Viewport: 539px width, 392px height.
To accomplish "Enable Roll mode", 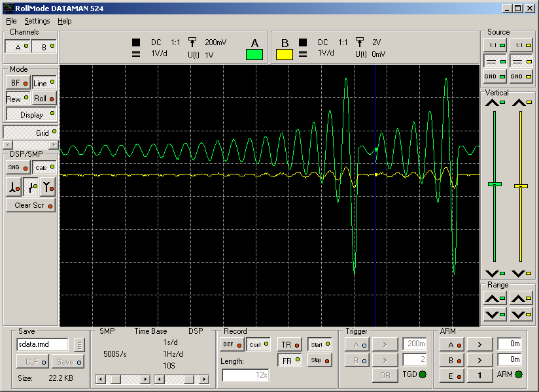I will coord(44,99).
